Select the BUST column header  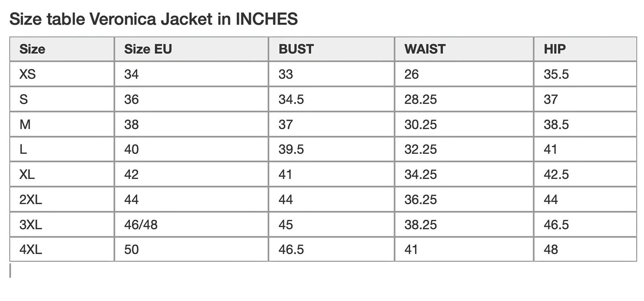coord(296,49)
